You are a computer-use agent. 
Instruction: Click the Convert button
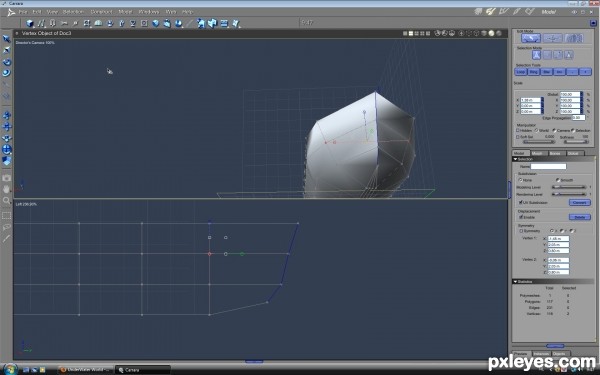click(x=579, y=202)
